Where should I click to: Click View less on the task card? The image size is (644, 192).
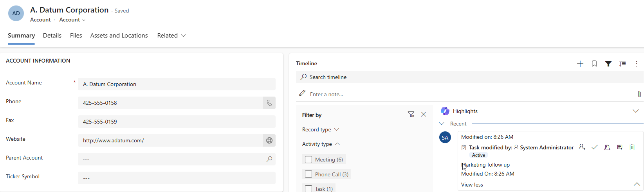[472, 185]
